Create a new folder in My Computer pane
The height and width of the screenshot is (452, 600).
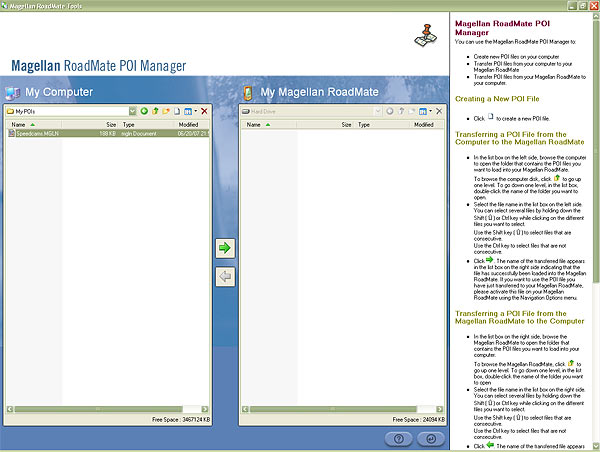(x=166, y=111)
